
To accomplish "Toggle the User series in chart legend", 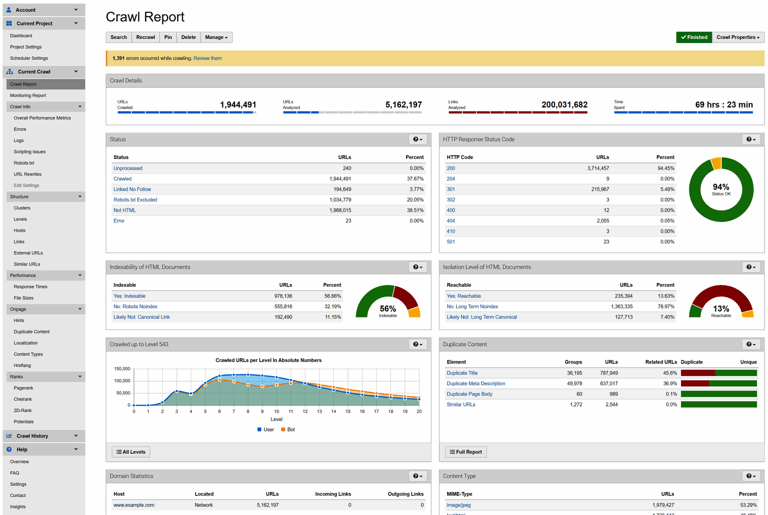I will [265, 429].
